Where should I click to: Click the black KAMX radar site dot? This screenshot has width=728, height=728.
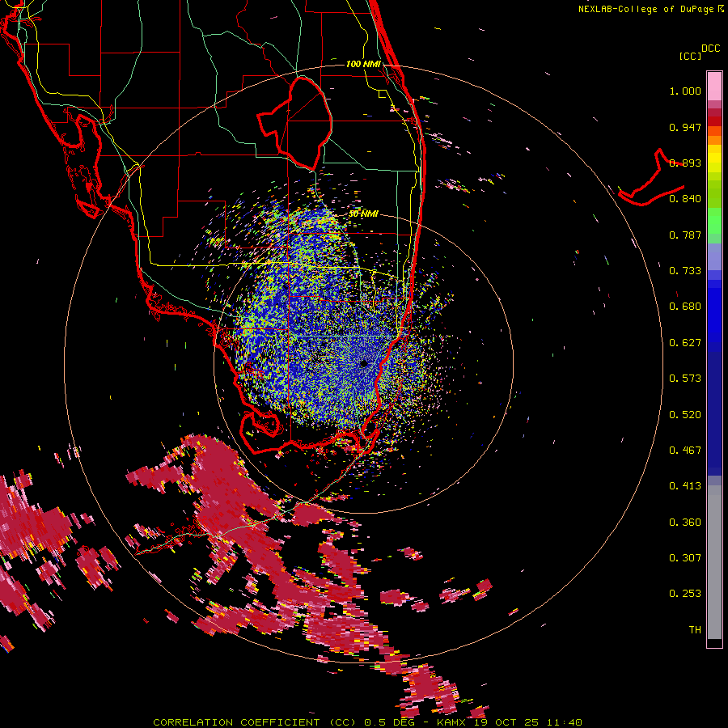pos(364,363)
